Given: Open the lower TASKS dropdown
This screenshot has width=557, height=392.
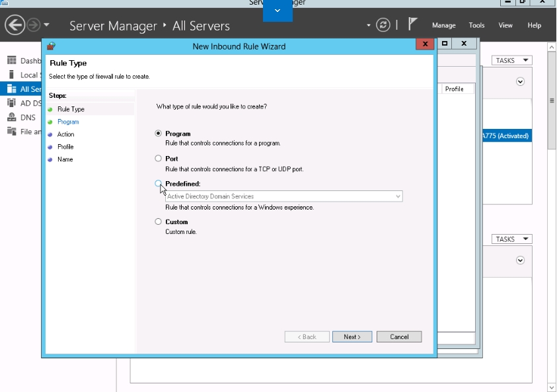Looking at the screenshot, I should coord(511,239).
